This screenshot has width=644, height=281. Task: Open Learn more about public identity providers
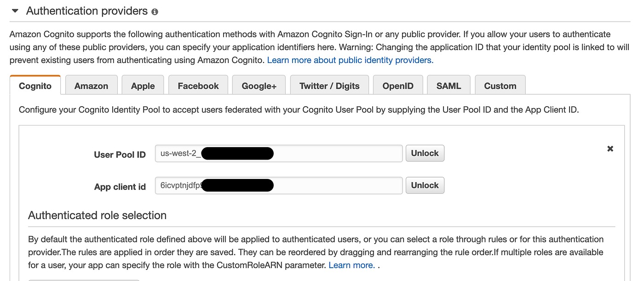tap(350, 60)
